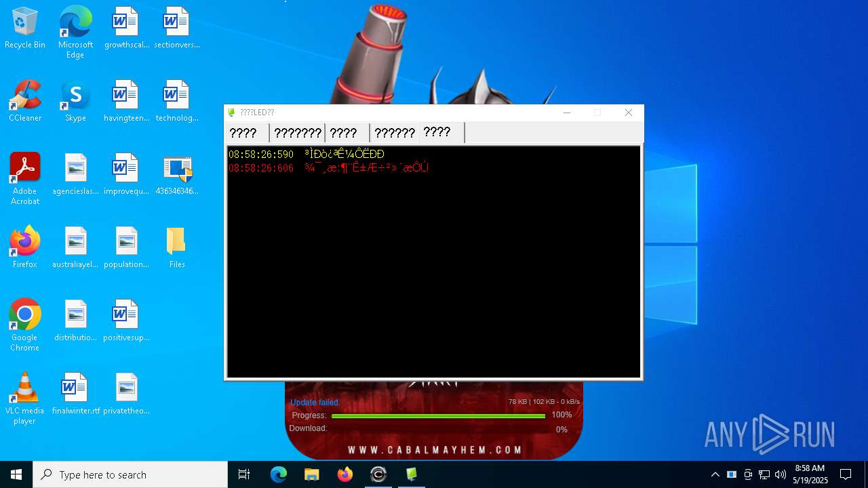This screenshot has height=488, width=868.
Task: Open the privatetheo... image file
Action: click(126, 394)
